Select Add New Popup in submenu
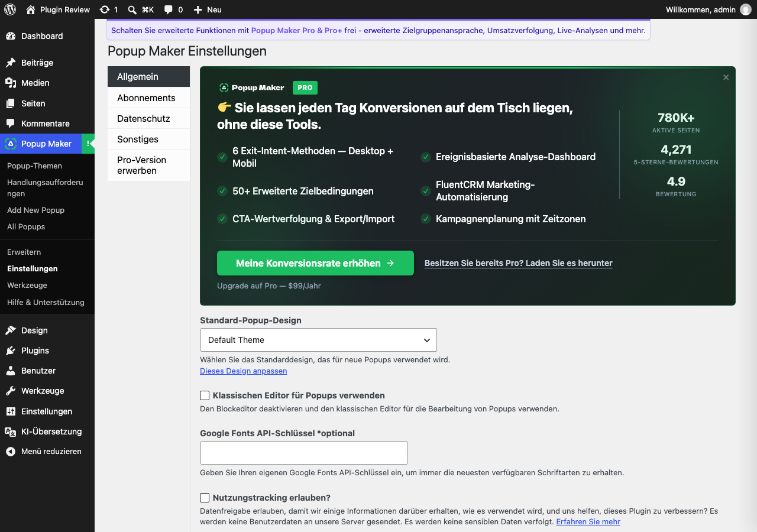757x532 pixels. click(x=35, y=210)
